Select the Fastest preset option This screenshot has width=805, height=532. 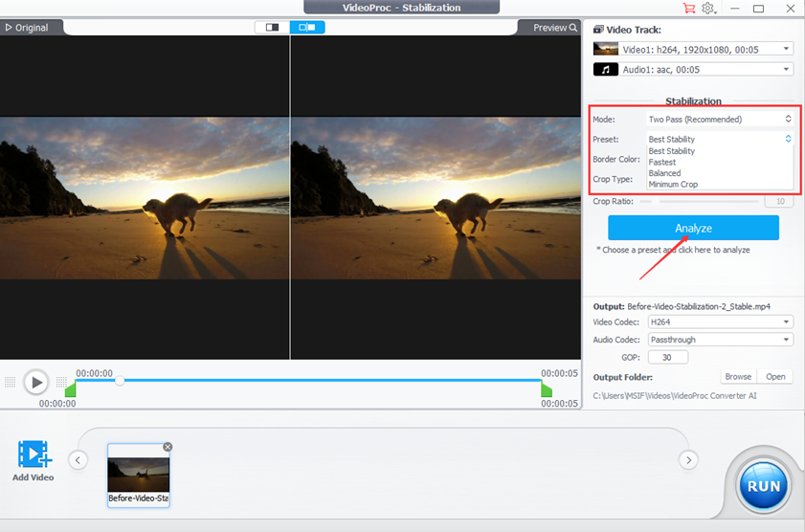click(x=662, y=162)
